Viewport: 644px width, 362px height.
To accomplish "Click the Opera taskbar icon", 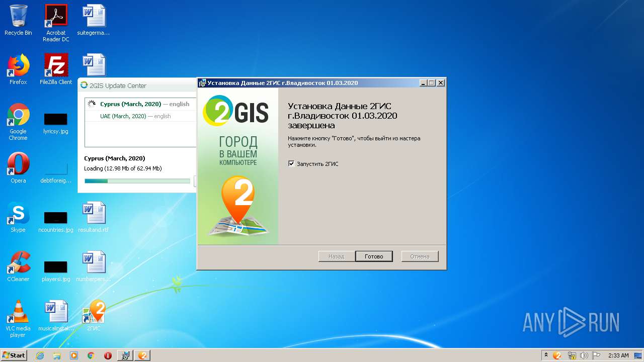I will 108,355.
